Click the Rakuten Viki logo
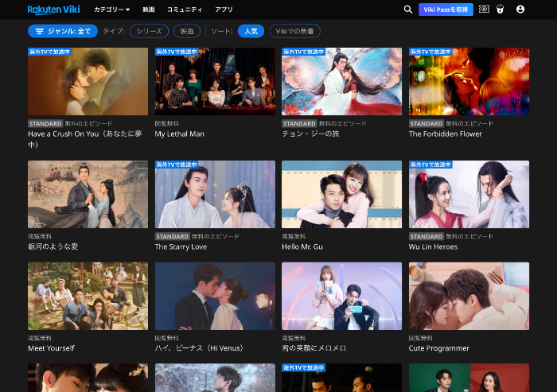Image resolution: width=557 pixels, height=392 pixels. click(54, 10)
